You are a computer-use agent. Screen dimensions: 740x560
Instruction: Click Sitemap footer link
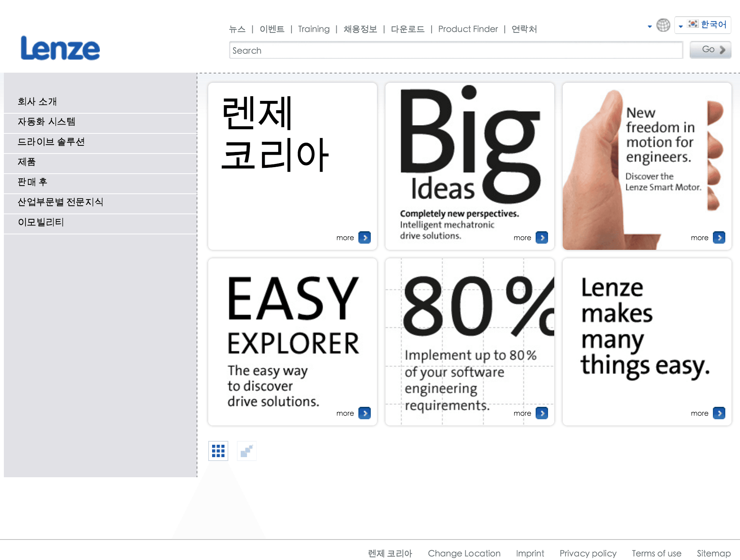coord(714,553)
